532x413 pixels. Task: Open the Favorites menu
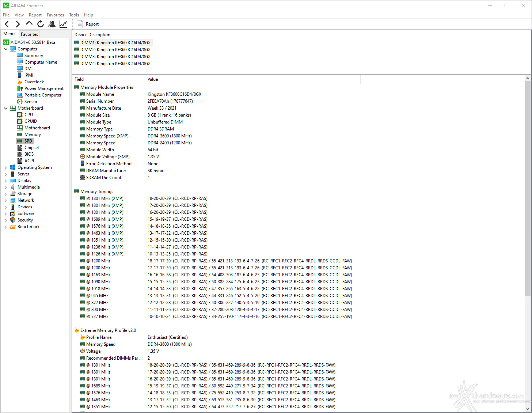pos(55,15)
